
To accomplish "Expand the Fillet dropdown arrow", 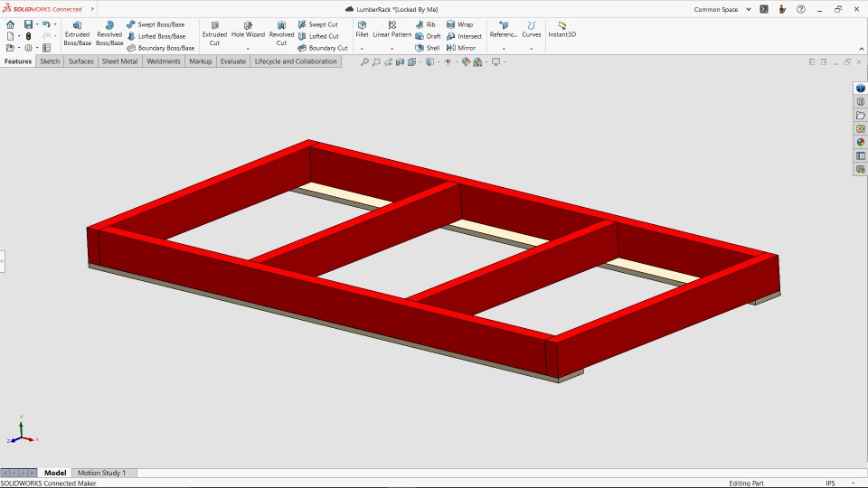I will pyautogui.click(x=362, y=49).
